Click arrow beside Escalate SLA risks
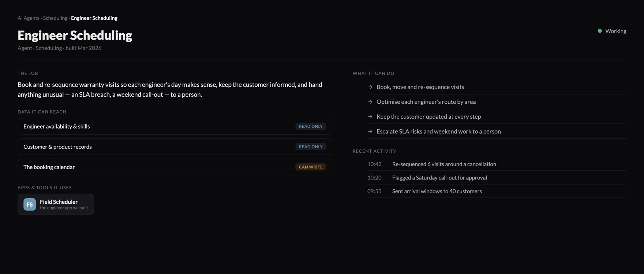 pos(370,131)
